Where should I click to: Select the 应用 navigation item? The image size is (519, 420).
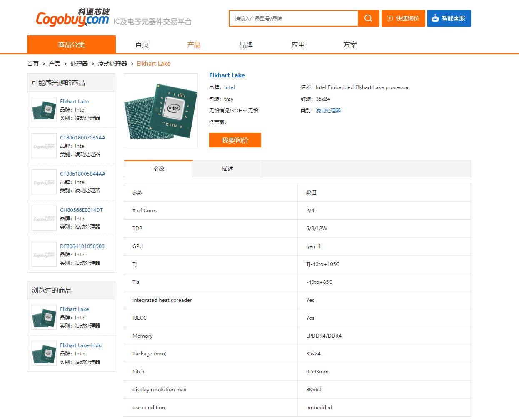pyautogui.click(x=298, y=45)
